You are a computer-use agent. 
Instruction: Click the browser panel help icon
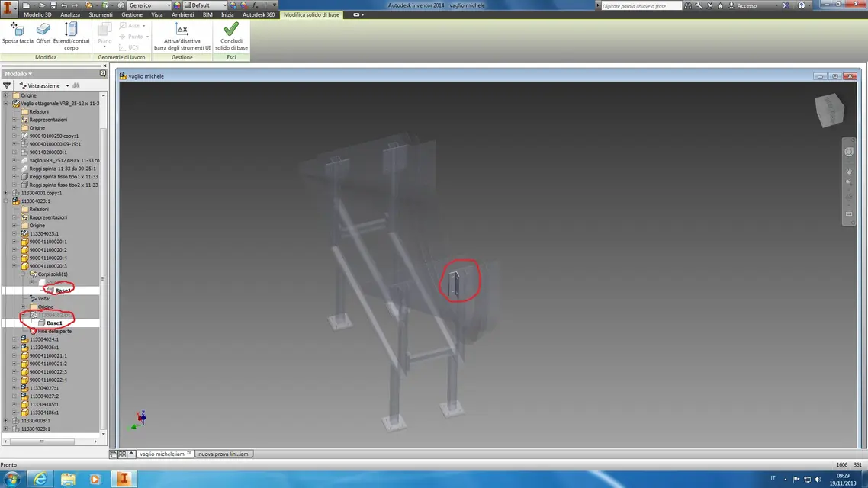(103, 73)
